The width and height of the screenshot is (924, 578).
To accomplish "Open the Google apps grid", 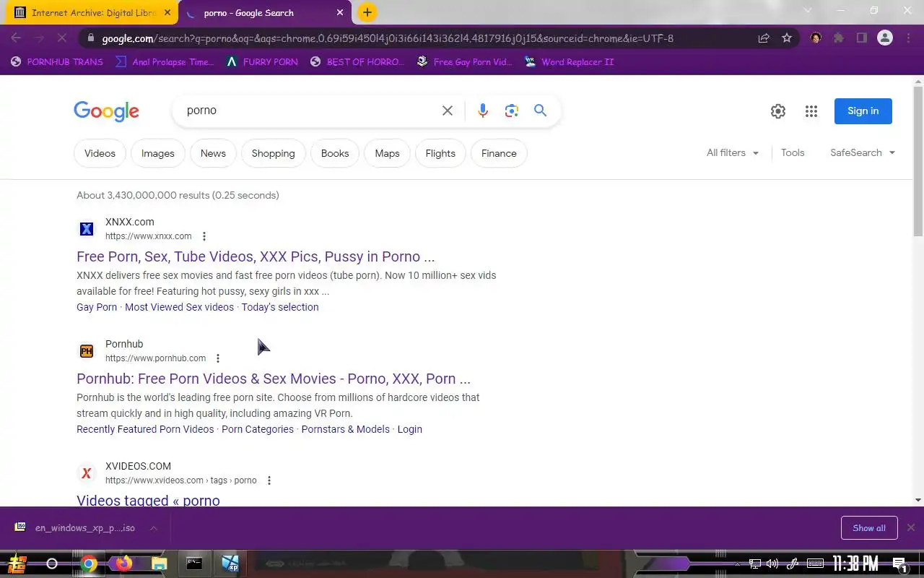I will click(x=811, y=111).
